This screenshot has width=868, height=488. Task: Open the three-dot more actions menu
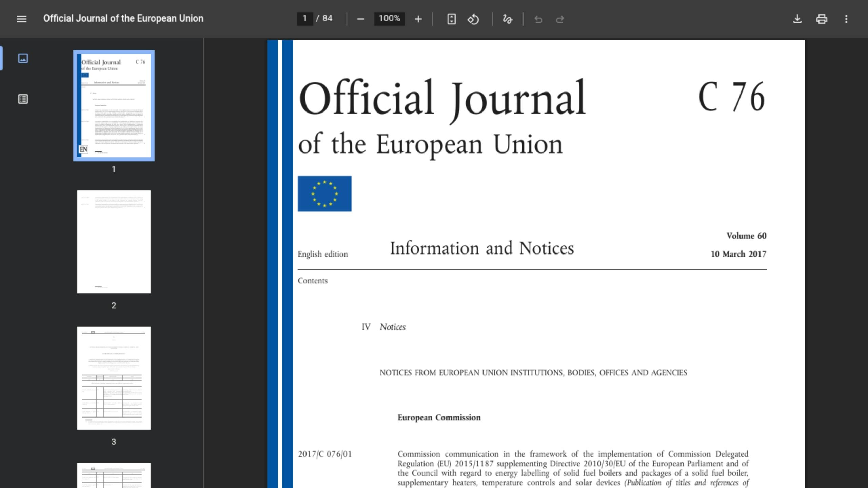[846, 19]
